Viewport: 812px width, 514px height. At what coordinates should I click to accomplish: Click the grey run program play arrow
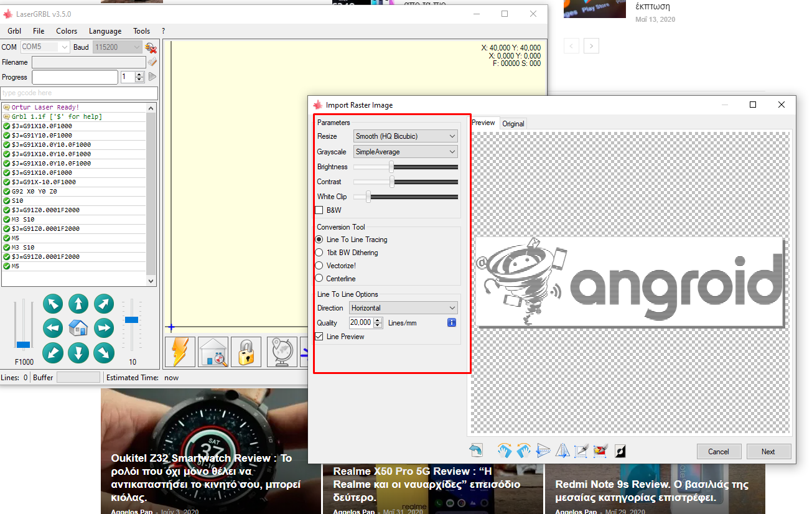(152, 77)
